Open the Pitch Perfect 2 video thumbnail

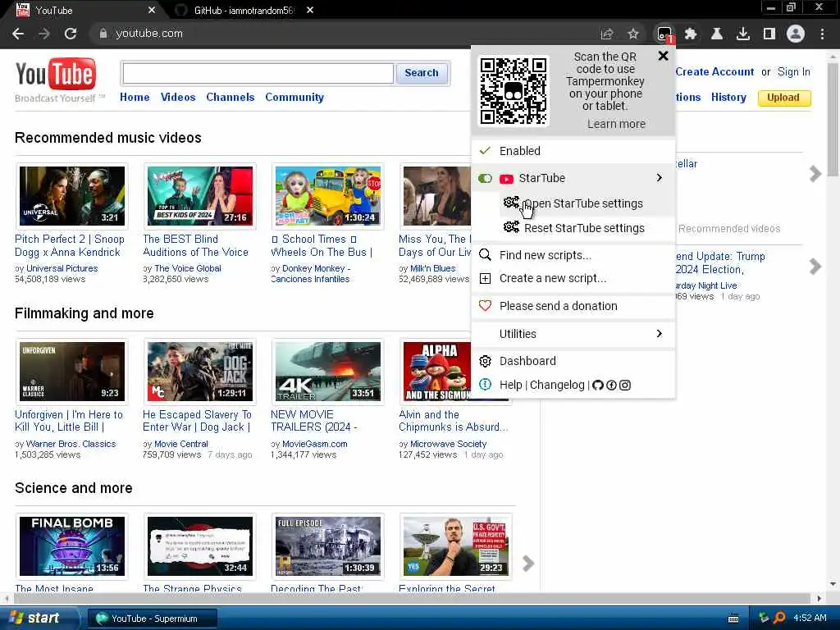point(72,195)
